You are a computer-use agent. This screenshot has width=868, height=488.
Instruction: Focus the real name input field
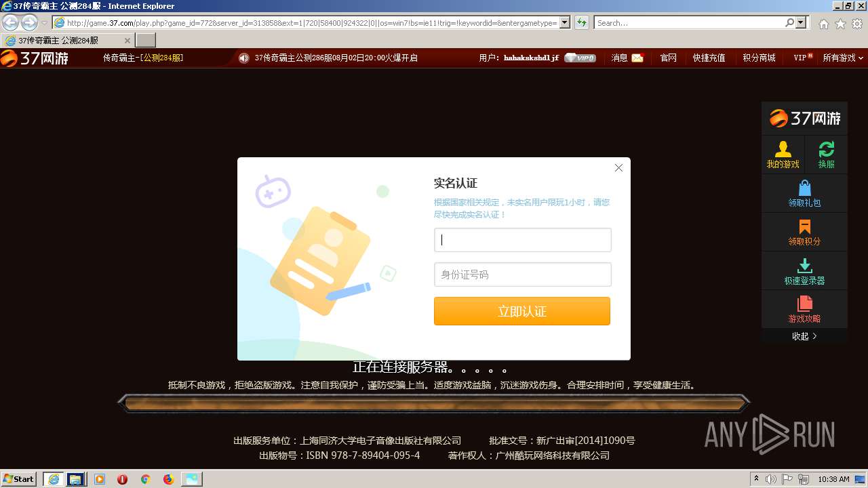[x=522, y=240]
